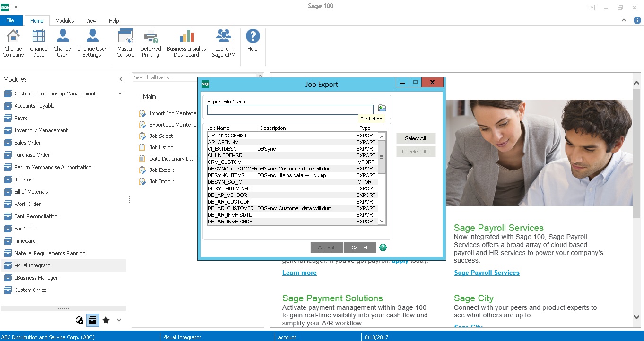Image resolution: width=644 pixels, height=341 pixels.
Task: Show favorites with the star icon
Action: (106, 320)
